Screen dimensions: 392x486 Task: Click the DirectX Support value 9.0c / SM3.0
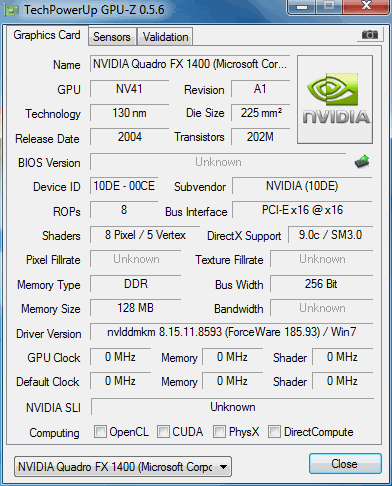[330, 235]
